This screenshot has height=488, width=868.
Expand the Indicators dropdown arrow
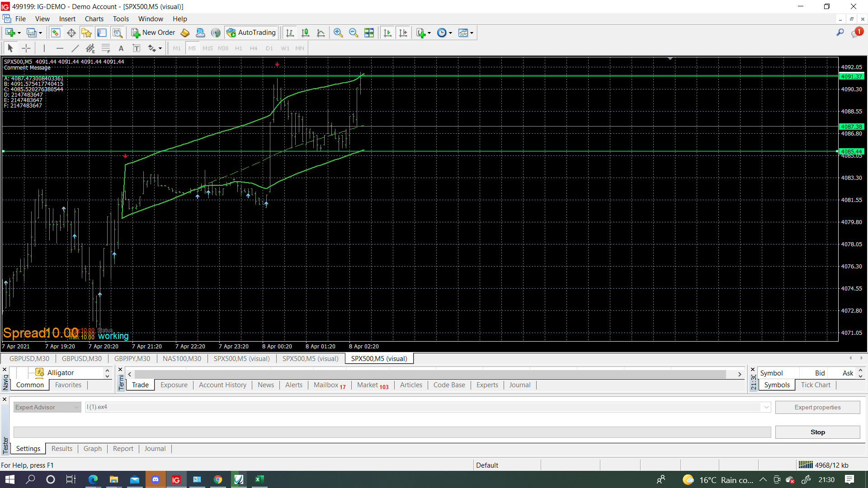[x=429, y=33]
